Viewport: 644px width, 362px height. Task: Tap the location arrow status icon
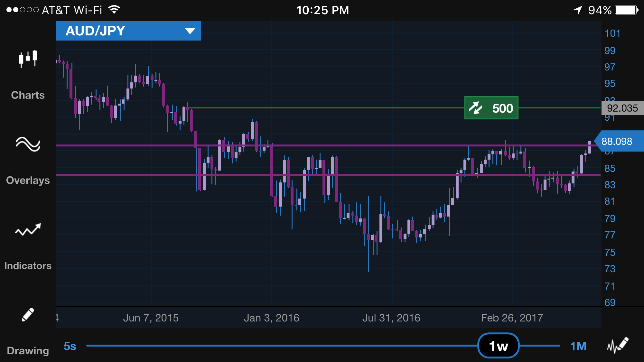click(x=578, y=10)
